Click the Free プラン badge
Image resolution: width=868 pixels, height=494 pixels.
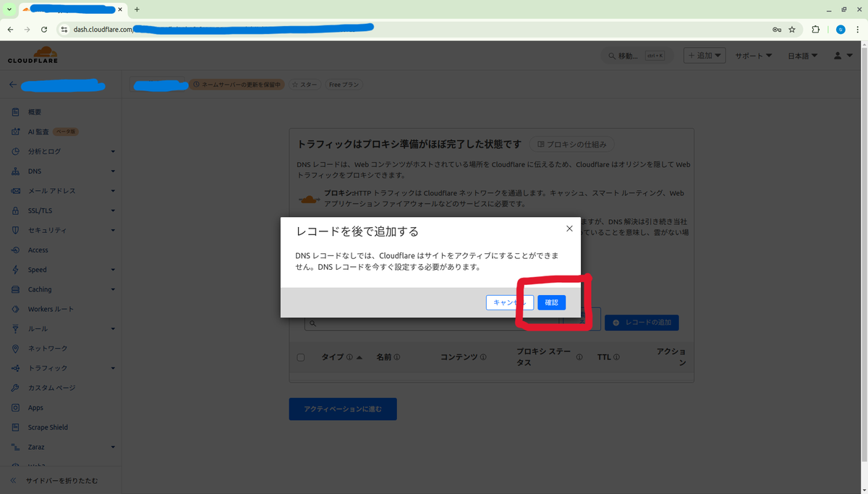(x=344, y=85)
